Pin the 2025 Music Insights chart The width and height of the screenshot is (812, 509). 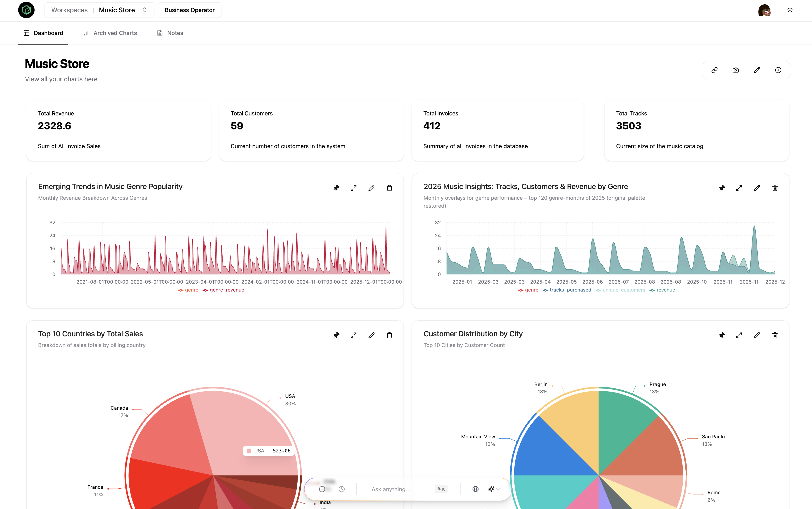pyautogui.click(x=722, y=188)
